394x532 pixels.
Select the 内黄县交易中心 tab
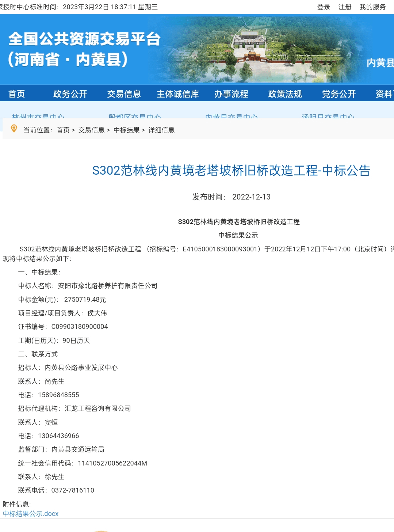[231, 116]
